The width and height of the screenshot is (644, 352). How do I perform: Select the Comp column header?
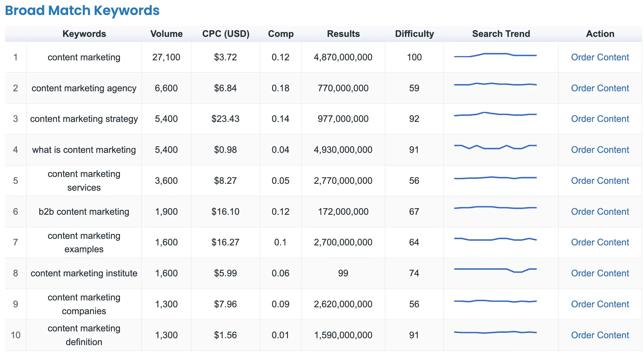[x=281, y=34]
